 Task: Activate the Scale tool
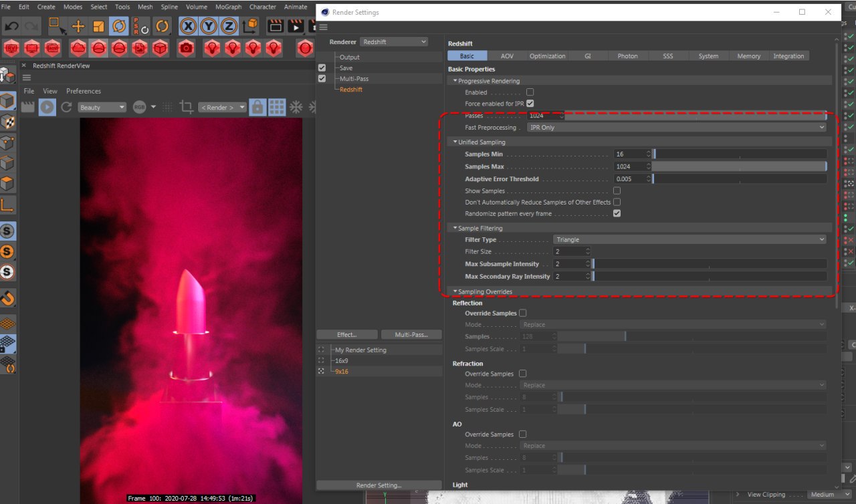tap(98, 26)
